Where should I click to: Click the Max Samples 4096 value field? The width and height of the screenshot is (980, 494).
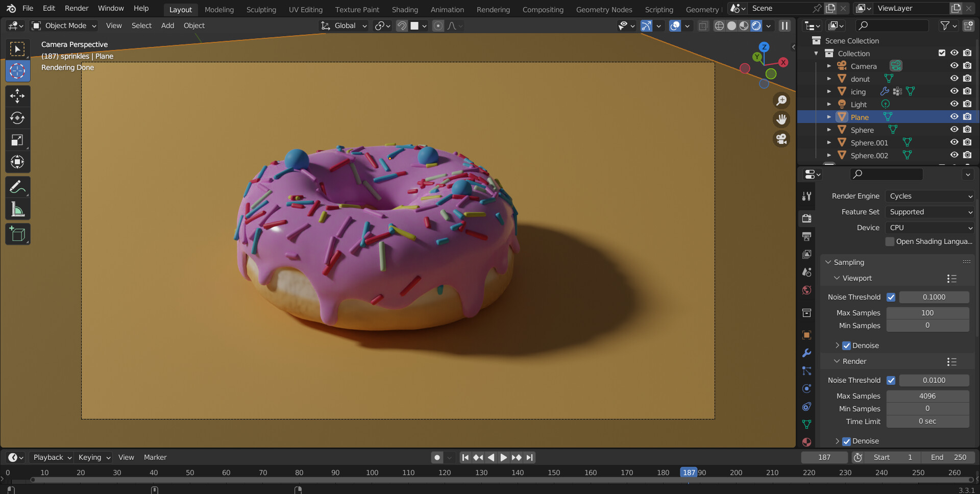[x=927, y=396]
